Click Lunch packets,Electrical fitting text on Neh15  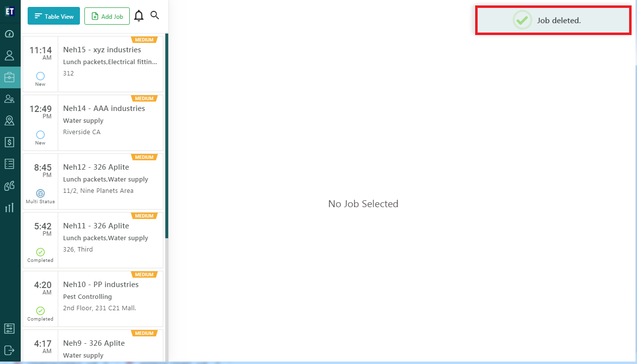click(x=111, y=62)
